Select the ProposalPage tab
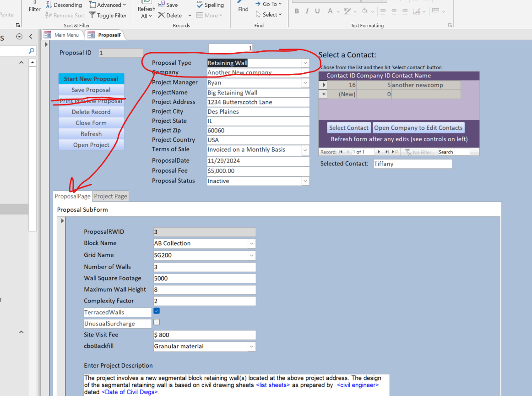Viewport: 532px width, 396px height. [x=73, y=196]
